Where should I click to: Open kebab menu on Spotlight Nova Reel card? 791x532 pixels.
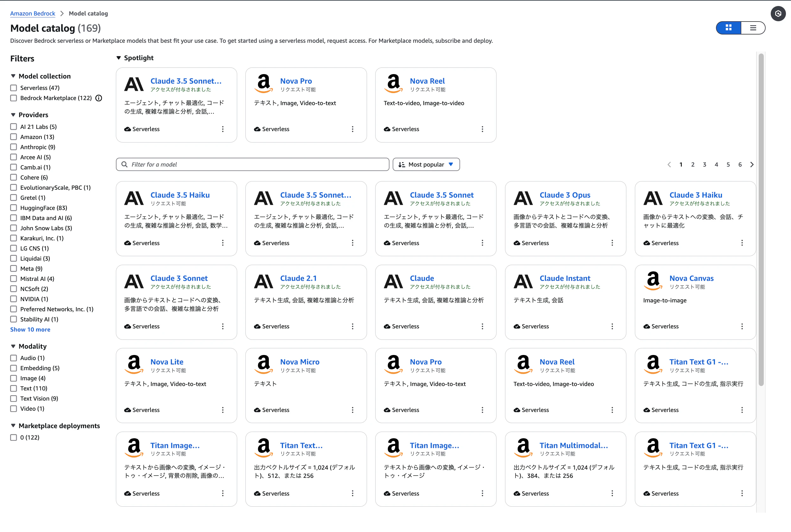click(x=482, y=129)
